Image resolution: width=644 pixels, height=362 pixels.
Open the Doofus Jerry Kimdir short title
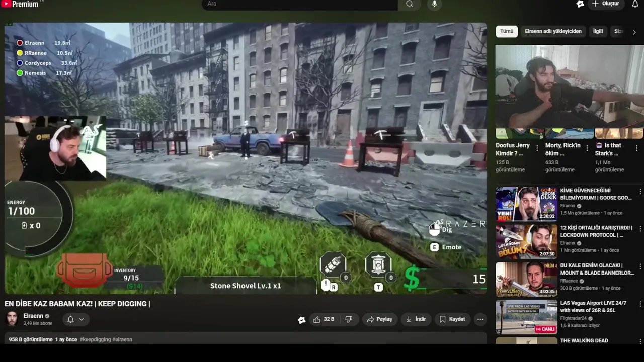point(513,149)
